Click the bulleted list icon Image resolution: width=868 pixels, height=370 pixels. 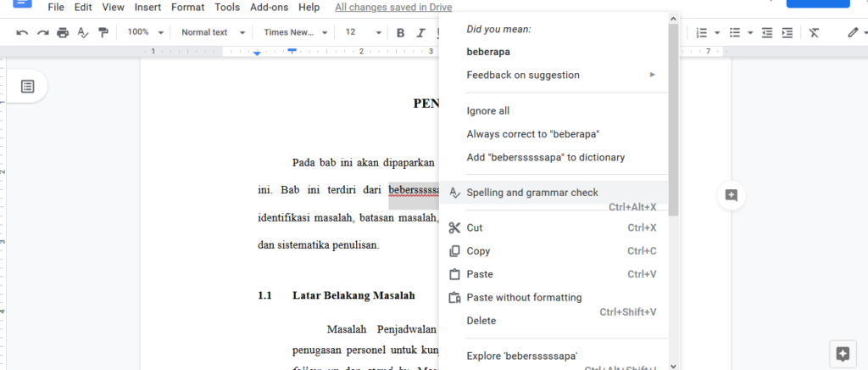click(735, 33)
